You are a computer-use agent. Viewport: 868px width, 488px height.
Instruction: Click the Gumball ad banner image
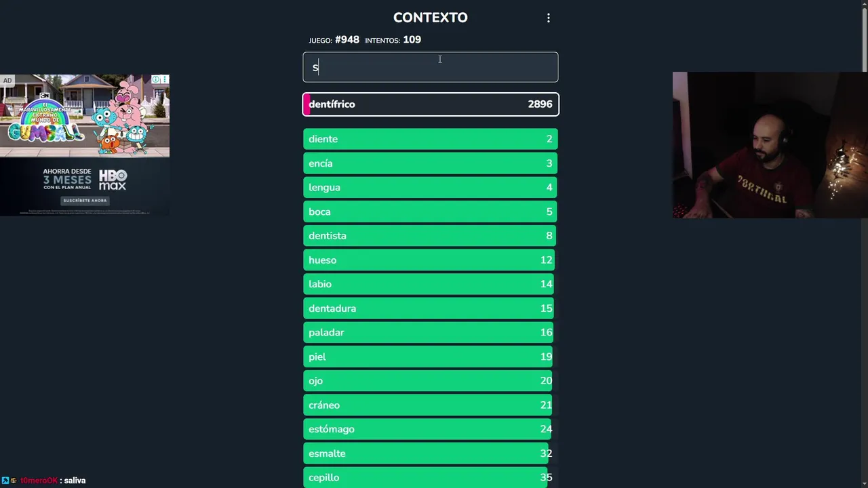click(85, 115)
